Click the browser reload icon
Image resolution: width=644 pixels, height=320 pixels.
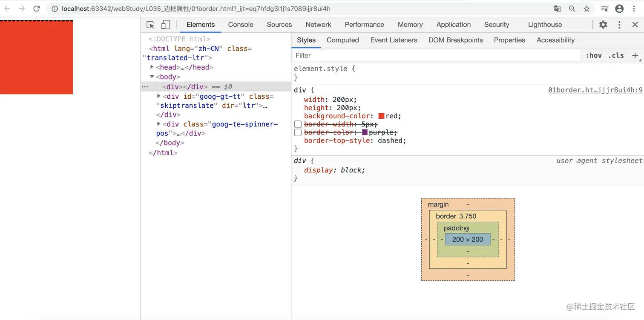click(37, 9)
